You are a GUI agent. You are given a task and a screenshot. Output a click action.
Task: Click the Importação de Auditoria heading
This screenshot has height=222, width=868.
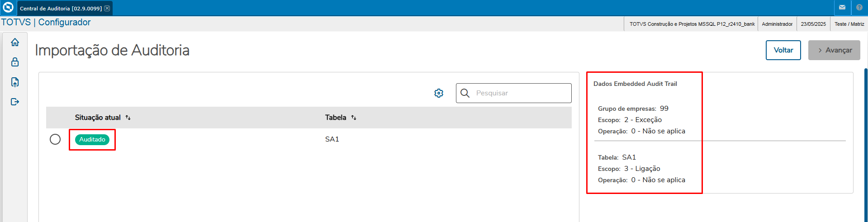pos(112,50)
